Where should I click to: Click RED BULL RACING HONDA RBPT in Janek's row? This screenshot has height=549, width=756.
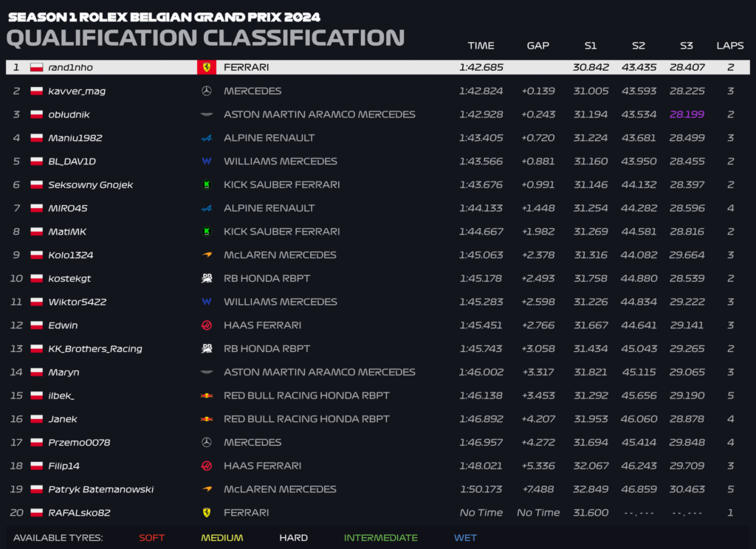306,419
